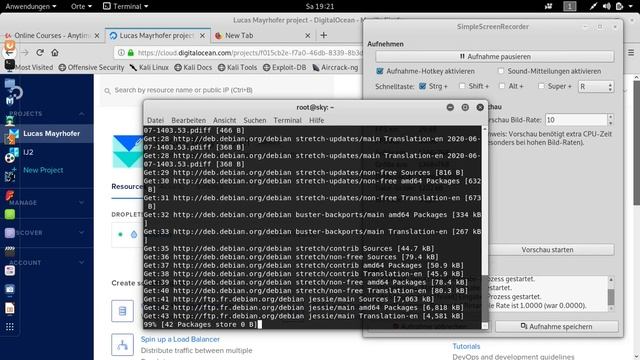Open the Terminal app menu in top bar
This screenshot has width=640, height=360.
(x=126, y=6)
